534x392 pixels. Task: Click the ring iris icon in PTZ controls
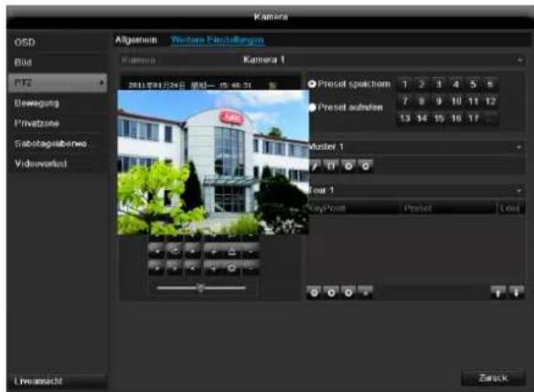click(x=232, y=268)
